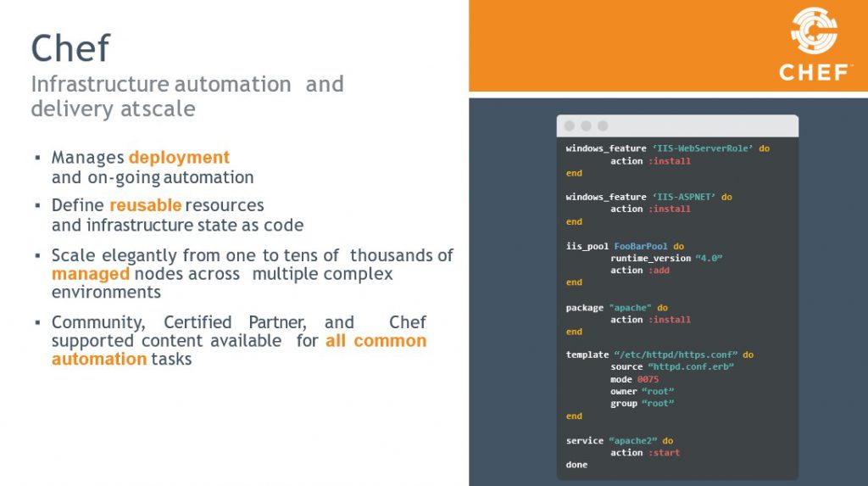Click the subtitle 'Infrastructure automation and'
This screenshot has height=486, width=868.
click(x=187, y=84)
